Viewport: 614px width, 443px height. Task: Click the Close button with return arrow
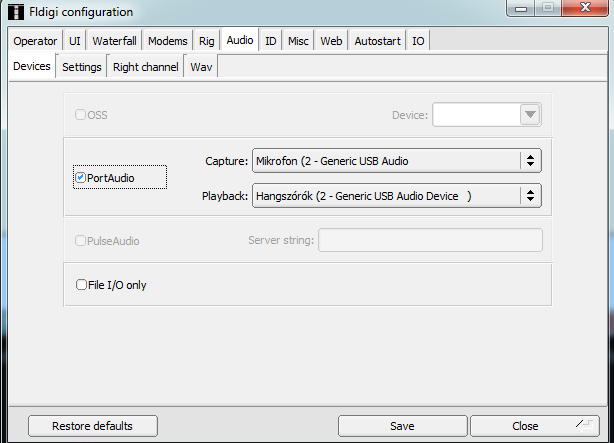point(535,426)
